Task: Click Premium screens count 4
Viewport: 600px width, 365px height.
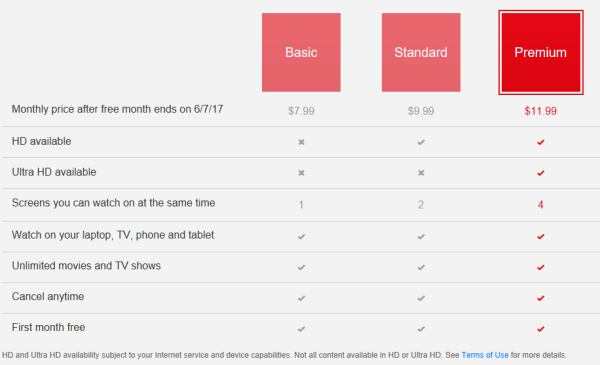Action: coord(540,205)
